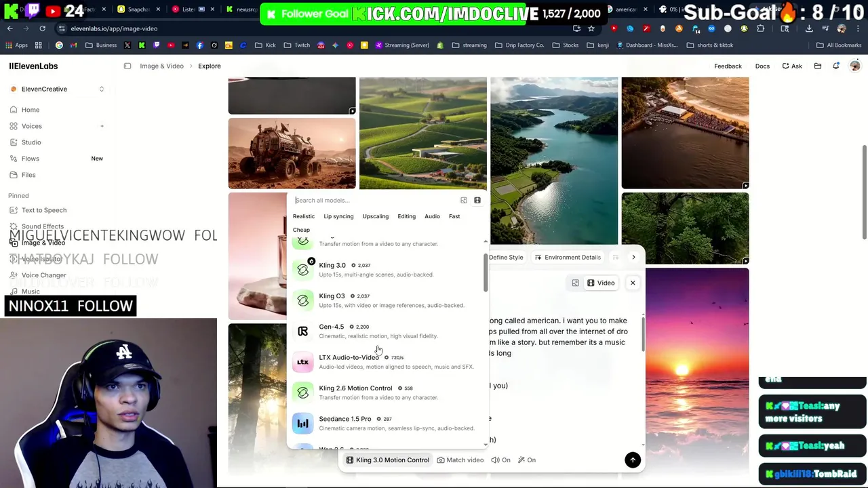Filter models by Upscaling
Screen dimensions: 868x488
(376, 216)
